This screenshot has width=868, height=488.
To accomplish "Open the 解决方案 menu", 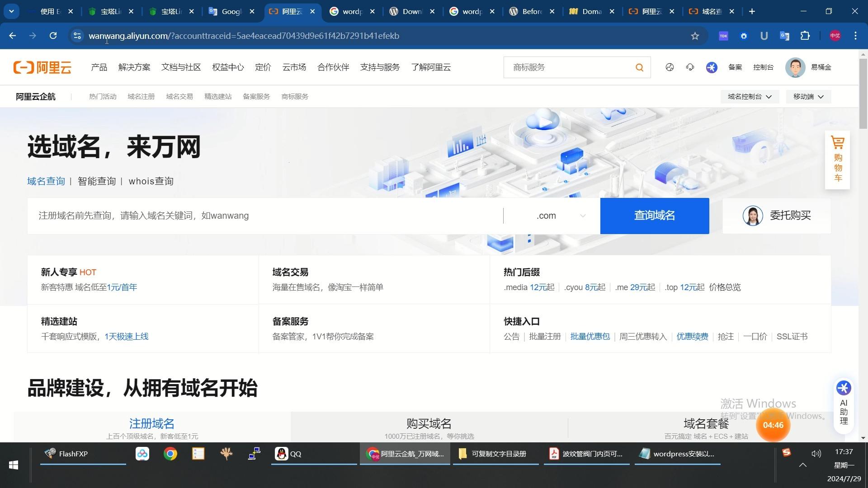I will pyautogui.click(x=134, y=67).
